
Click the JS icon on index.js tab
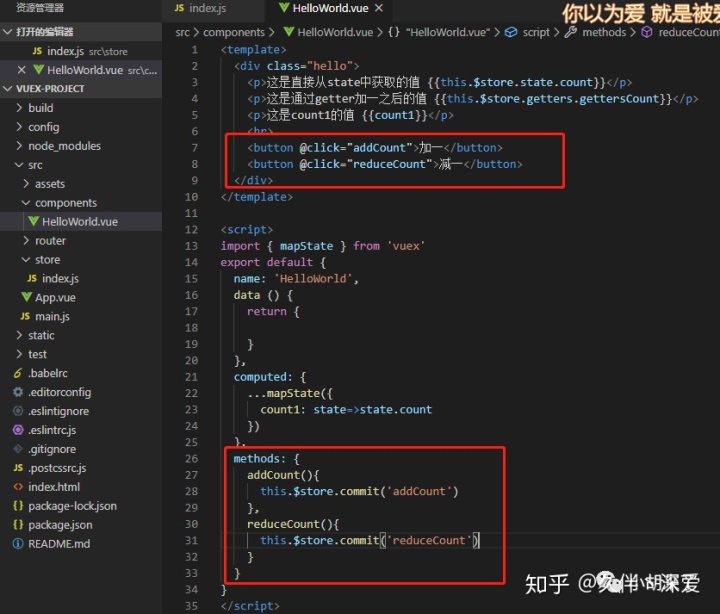coord(179,8)
